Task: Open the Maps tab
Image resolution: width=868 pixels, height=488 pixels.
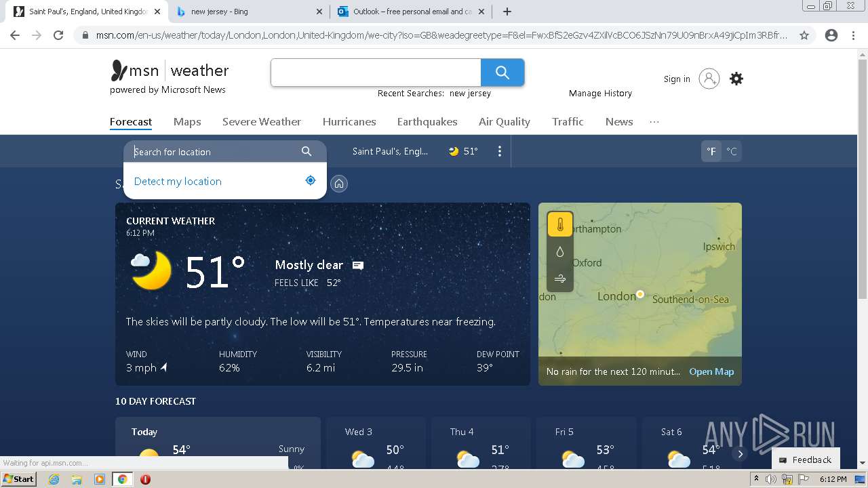Action: pyautogui.click(x=187, y=122)
